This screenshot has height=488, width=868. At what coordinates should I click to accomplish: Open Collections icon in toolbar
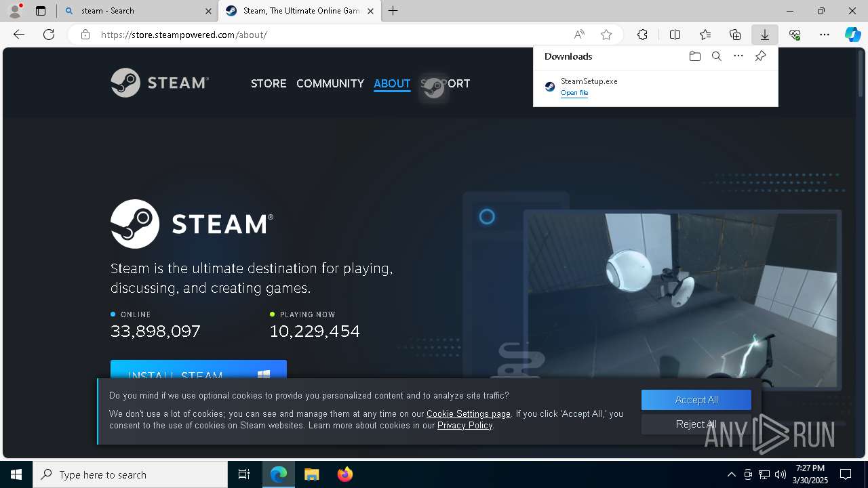tap(735, 35)
